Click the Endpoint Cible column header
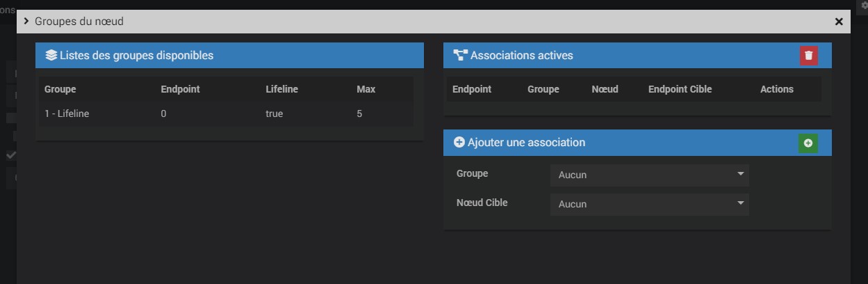 pos(680,89)
